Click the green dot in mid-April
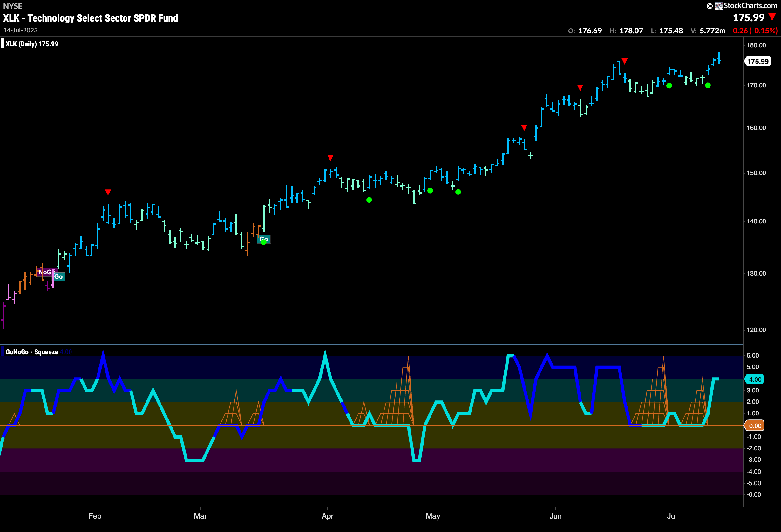Screen dimensions: 781x532 pyautogui.click(x=369, y=200)
